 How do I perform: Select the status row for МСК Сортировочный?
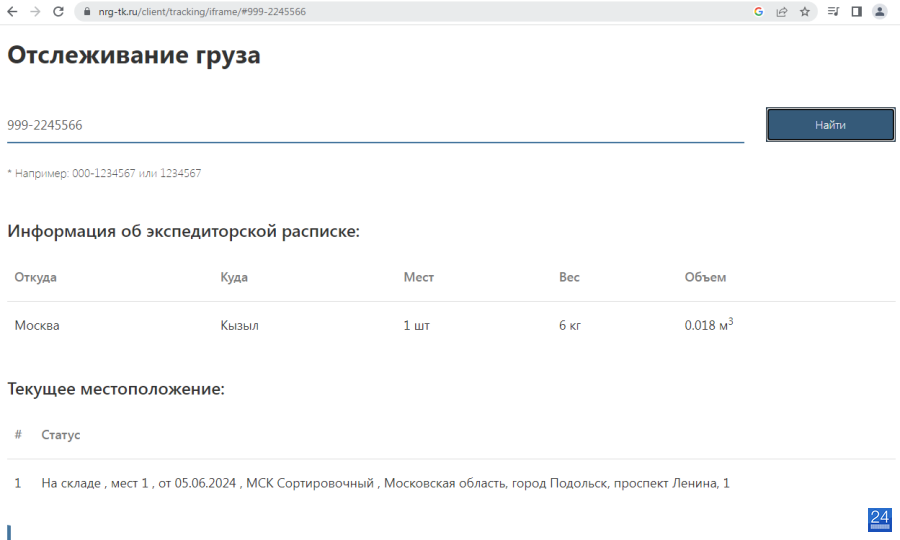pyautogui.click(x=451, y=483)
